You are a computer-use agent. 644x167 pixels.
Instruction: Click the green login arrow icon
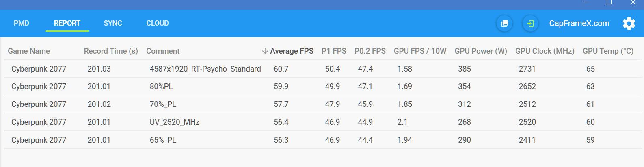pos(530,23)
